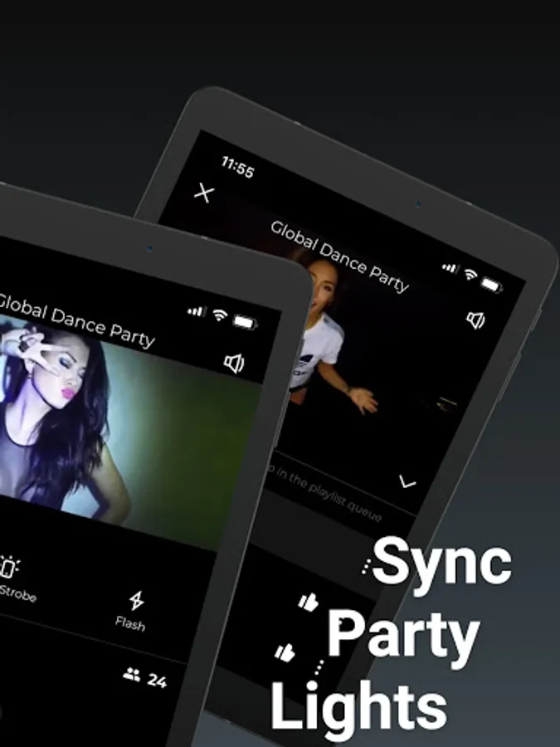The image size is (560, 747).
Task: Click the Global Dance Party title on front tablet
Action: (75, 321)
